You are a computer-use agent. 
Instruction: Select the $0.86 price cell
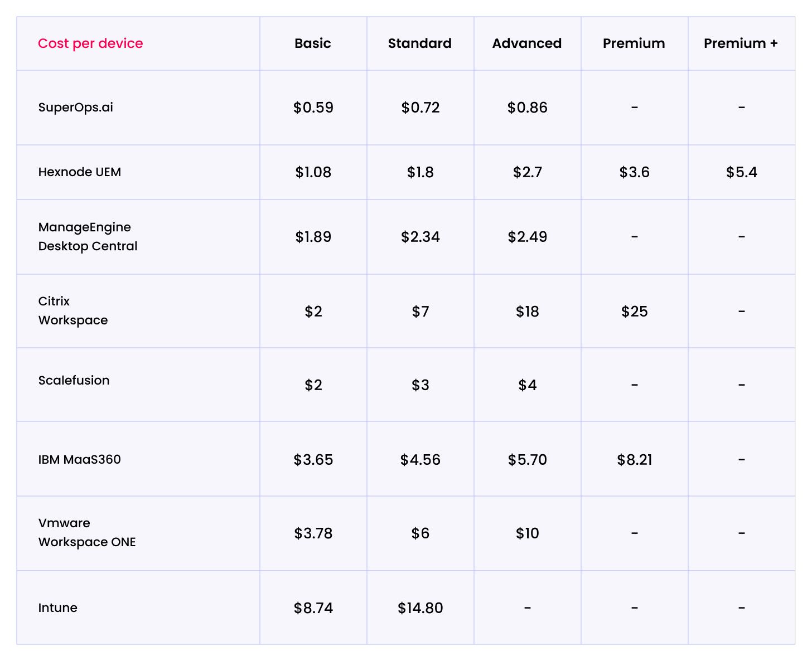pyautogui.click(x=528, y=107)
